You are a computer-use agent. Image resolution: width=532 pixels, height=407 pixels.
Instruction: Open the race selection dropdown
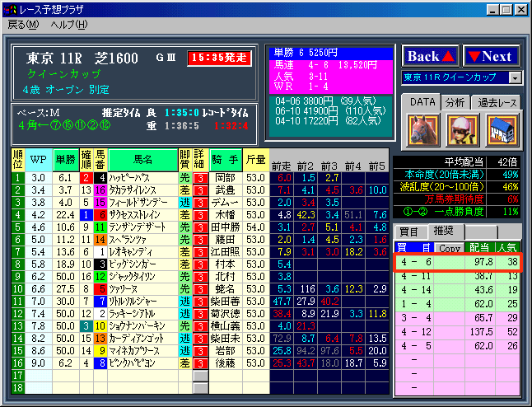click(516, 77)
